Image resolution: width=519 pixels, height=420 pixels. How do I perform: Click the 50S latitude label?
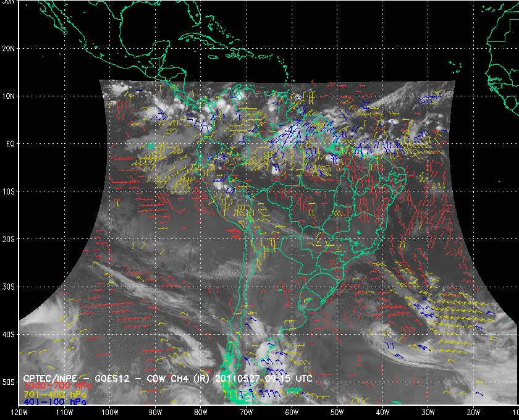coord(8,382)
